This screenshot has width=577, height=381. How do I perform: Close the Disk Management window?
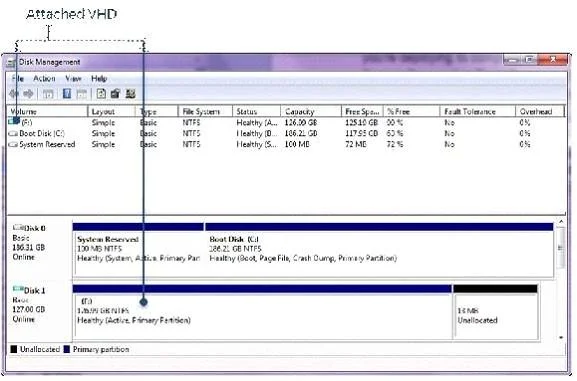[x=553, y=59]
